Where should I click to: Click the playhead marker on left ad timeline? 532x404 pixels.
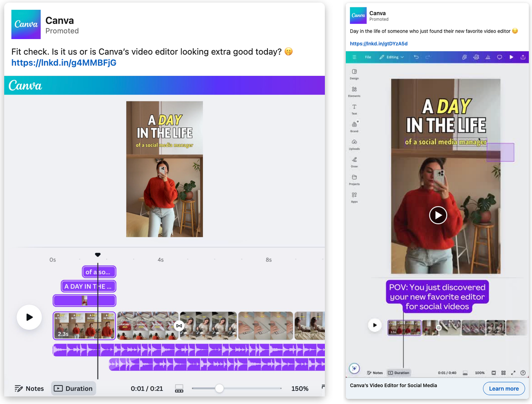pyautogui.click(x=98, y=255)
